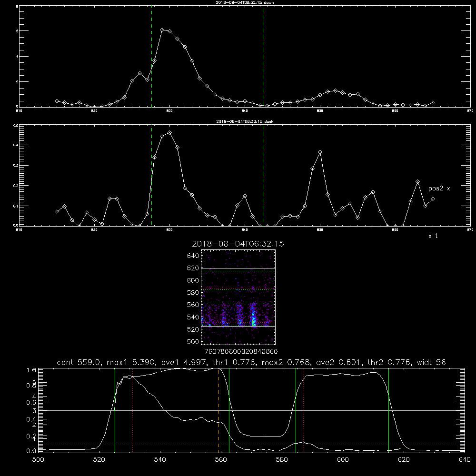Screen dimensions: 476x476
Task: Select the rightmost green vertical line in bottom plot
Action: pos(388,410)
